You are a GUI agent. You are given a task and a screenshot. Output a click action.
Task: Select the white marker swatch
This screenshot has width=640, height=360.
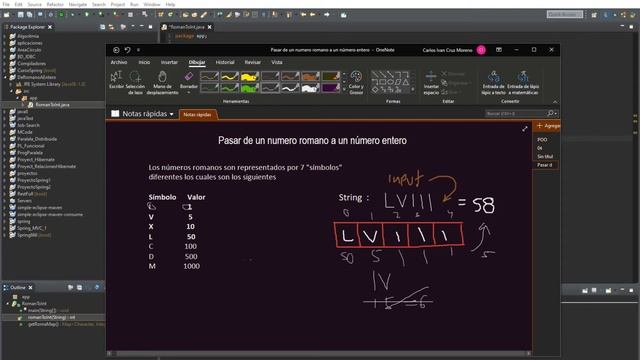[310, 87]
